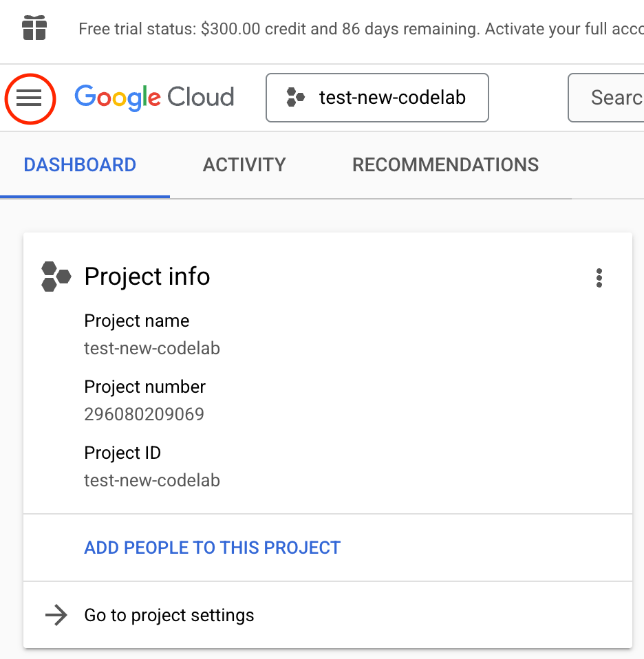Click the Google Cloud logo
This screenshot has width=644, height=659.
pos(154,98)
